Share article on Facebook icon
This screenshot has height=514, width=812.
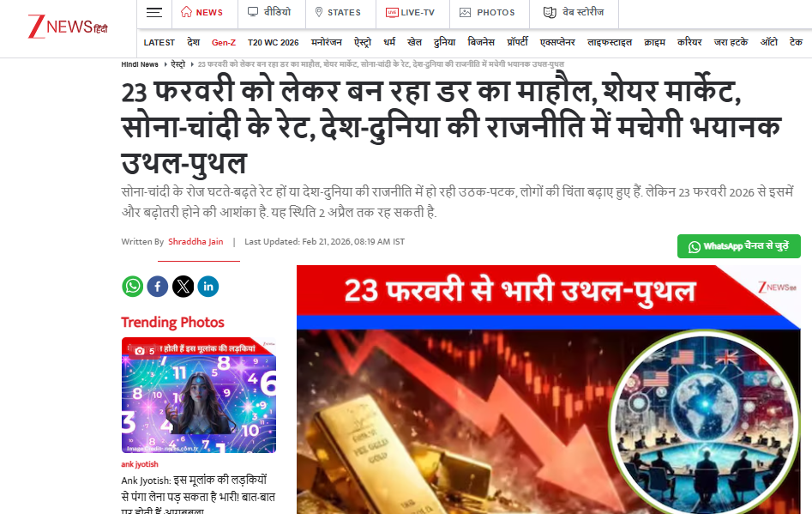pyautogui.click(x=158, y=287)
